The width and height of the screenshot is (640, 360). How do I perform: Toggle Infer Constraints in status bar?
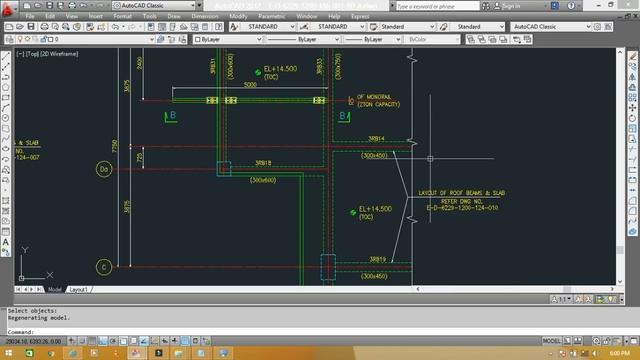[x=72, y=341]
